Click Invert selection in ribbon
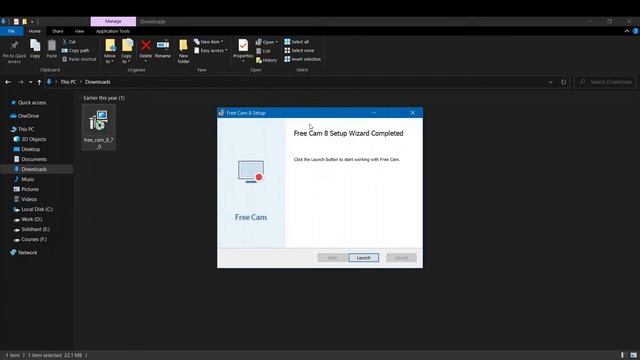 (302, 59)
